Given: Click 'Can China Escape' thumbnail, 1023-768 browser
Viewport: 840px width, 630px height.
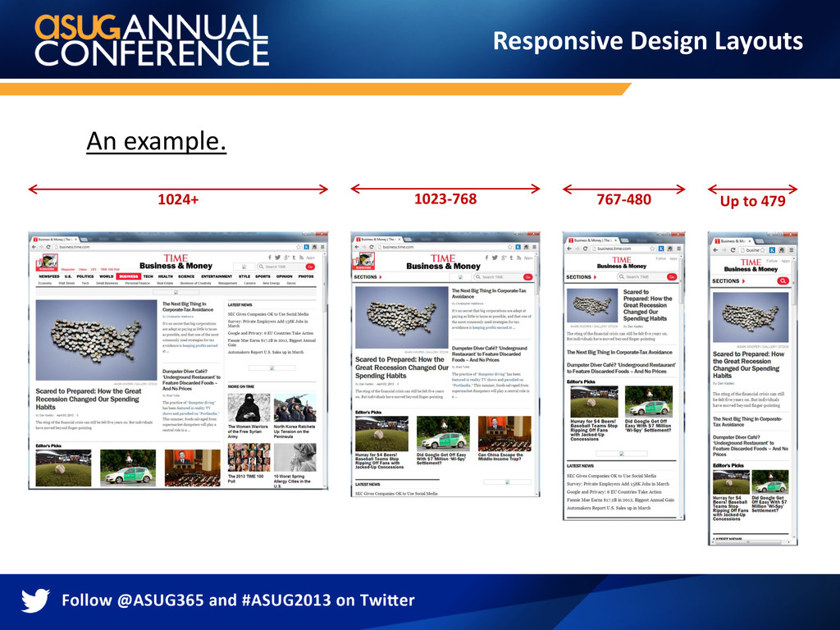Looking at the screenshot, I should tap(504, 434).
